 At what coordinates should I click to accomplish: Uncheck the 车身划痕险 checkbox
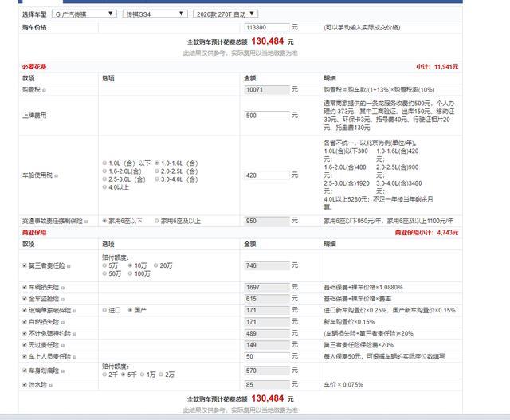click(x=25, y=371)
